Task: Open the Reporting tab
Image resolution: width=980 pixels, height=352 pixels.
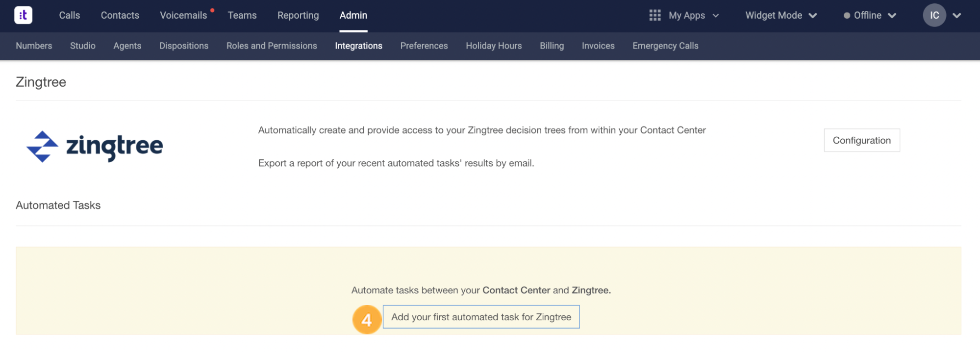Action: (x=298, y=15)
